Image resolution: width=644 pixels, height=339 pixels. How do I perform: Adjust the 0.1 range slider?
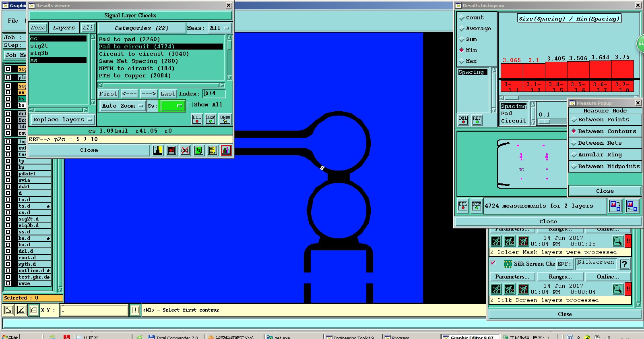pyautogui.click(x=545, y=121)
